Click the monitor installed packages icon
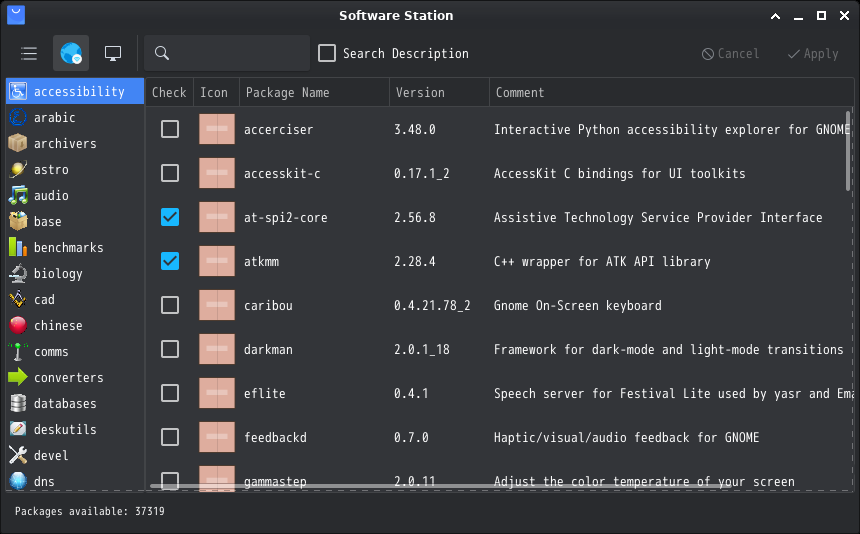The height and width of the screenshot is (534, 860). [x=113, y=53]
